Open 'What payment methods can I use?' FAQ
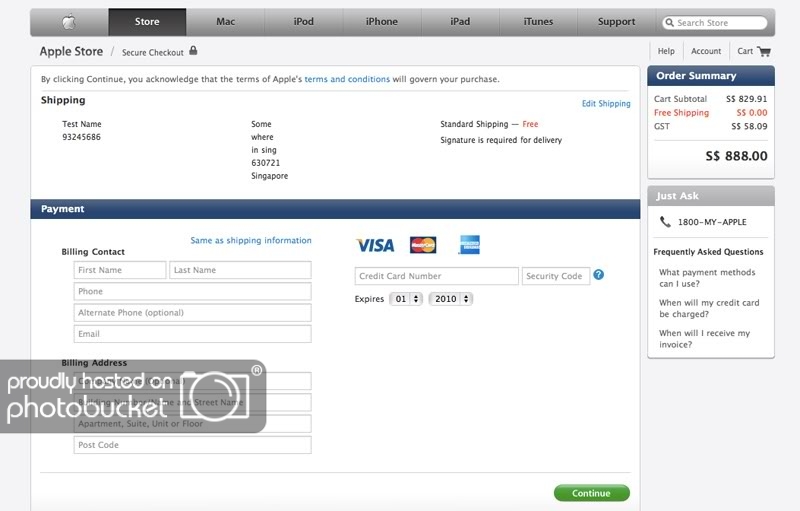The image size is (800, 511). (707, 278)
